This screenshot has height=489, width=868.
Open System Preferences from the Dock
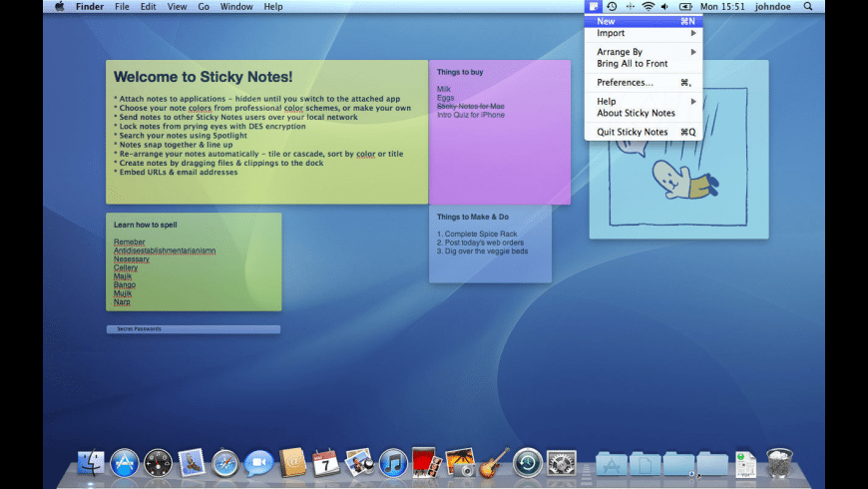tap(562, 463)
